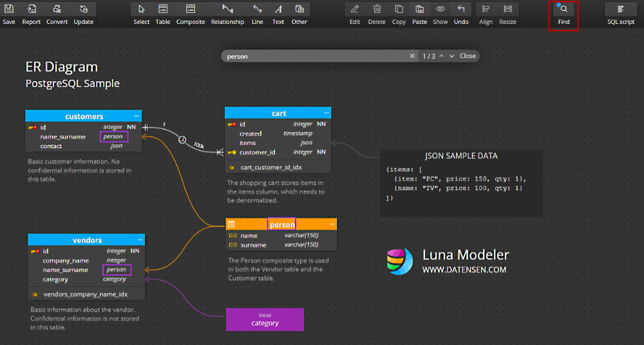This screenshot has height=345, width=644.
Task: Open cart table ellipsis menu
Action: click(327, 113)
